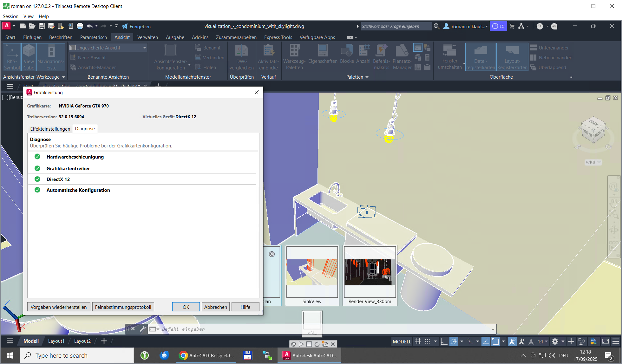Click the Ansichtsfensterkonfiguration icon
Viewport: 622px width, 364px height.
(x=171, y=57)
